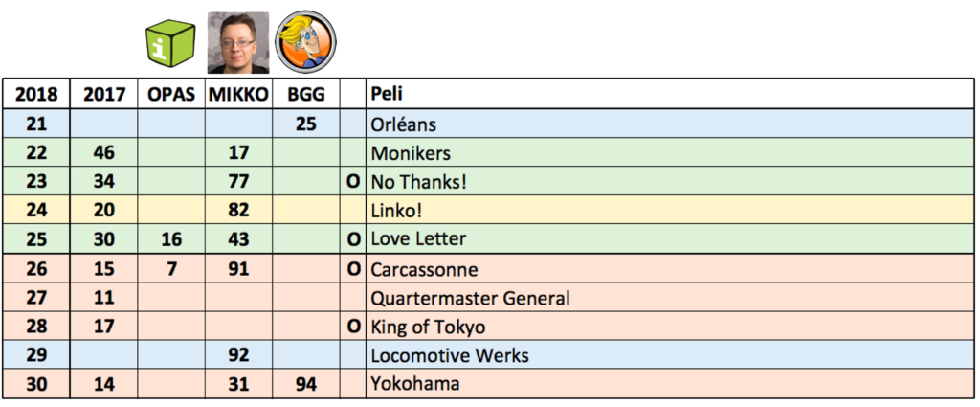Click the OPAS column header

[172, 95]
